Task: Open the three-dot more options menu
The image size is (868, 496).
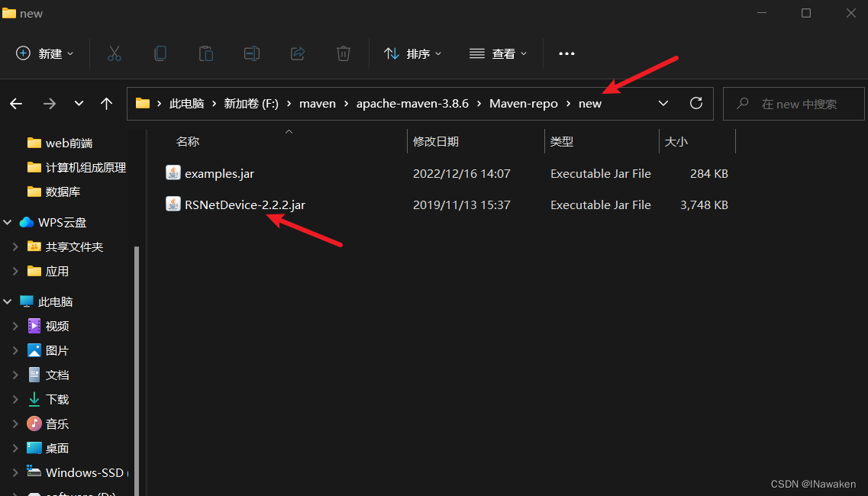Action: [566, 53]
